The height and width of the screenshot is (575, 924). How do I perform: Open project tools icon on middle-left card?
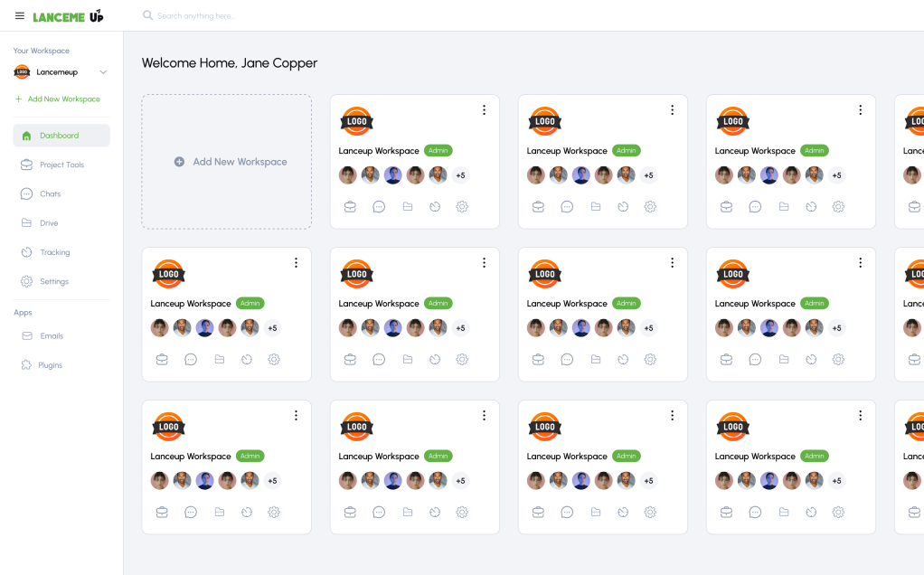[x=162, y=360]
